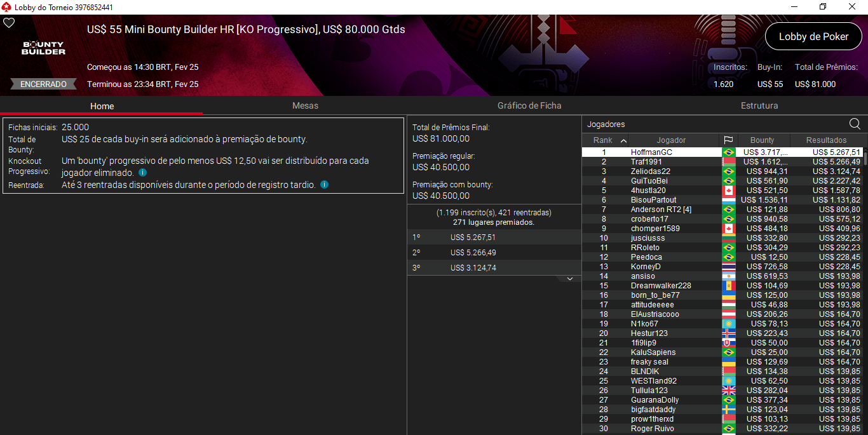
Task: Click the flag column header icon
Action: pyautogui.click(x=728, y=140)
